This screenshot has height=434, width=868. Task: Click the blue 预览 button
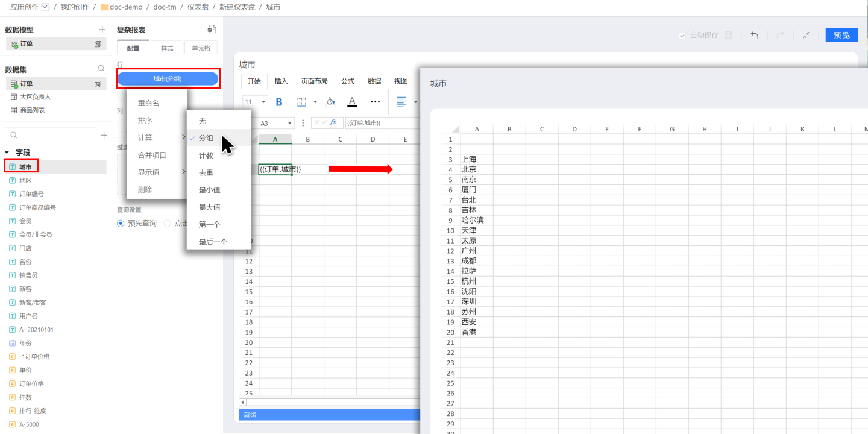point(841,35)
